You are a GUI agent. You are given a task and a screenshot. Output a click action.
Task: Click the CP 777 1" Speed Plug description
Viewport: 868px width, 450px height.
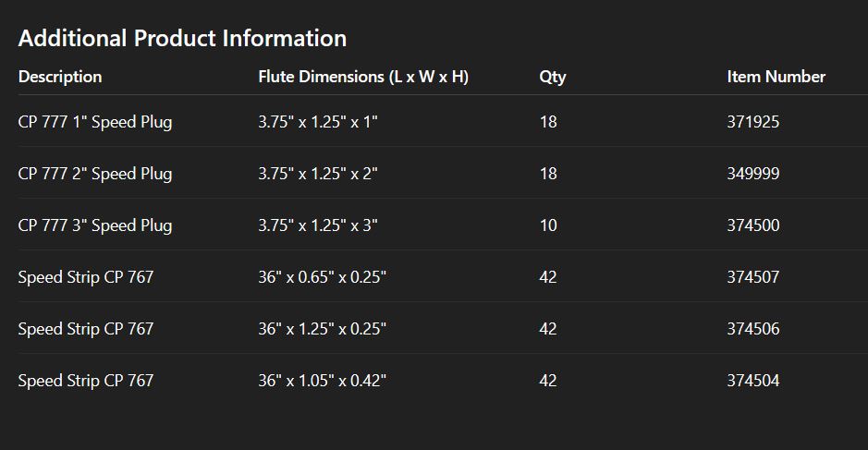coord(95,122)
